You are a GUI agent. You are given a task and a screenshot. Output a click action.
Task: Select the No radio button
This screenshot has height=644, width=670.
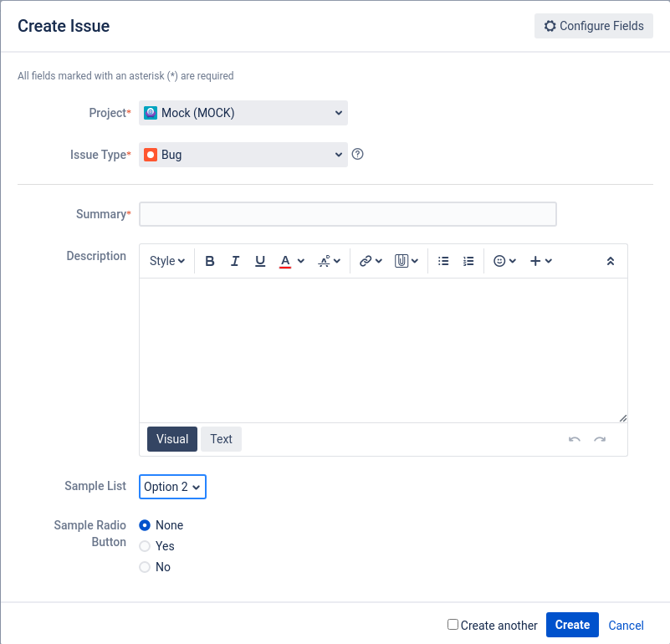145,567
